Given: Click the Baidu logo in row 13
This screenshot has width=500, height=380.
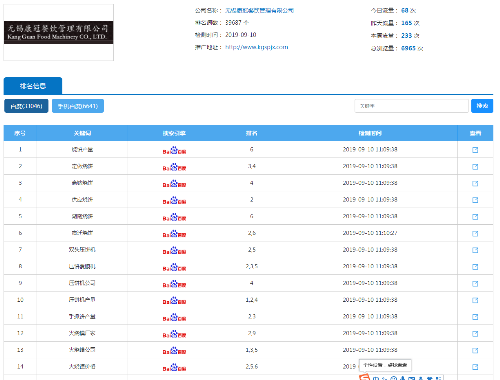Looking at the screenshot, I should 174,350.
